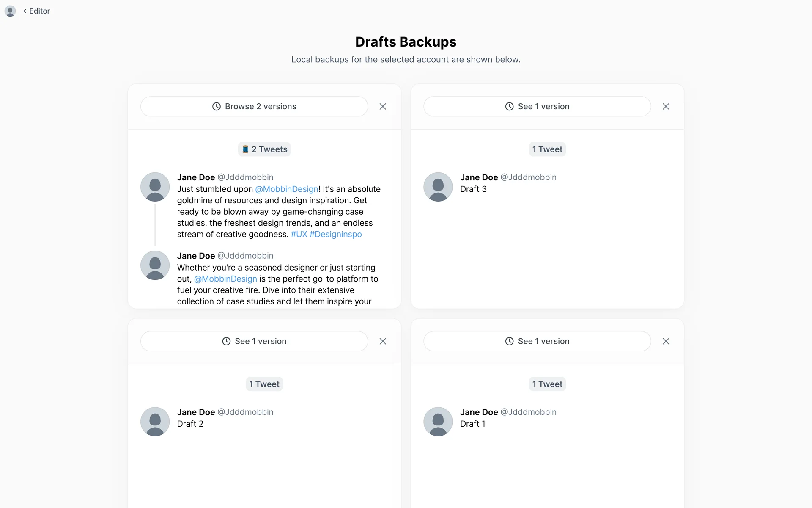The image size is (812, 508).
Task: Click the 1 Tweet badge above Draft 2
Action: tap(264, 384)
